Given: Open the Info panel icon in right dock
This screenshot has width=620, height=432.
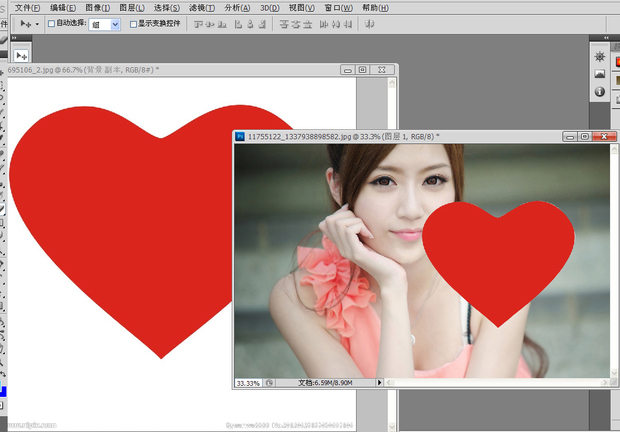Looking at the screenshot, I should pos(600,92).
